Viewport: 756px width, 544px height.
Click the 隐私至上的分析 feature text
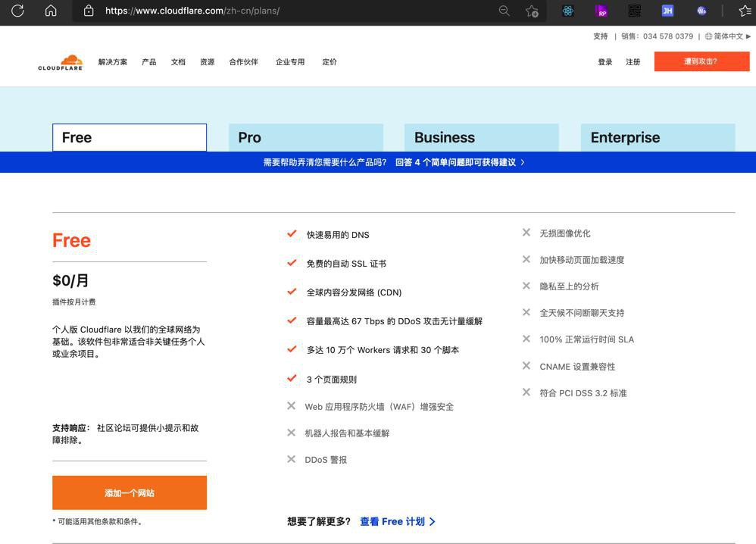point(570,286)
